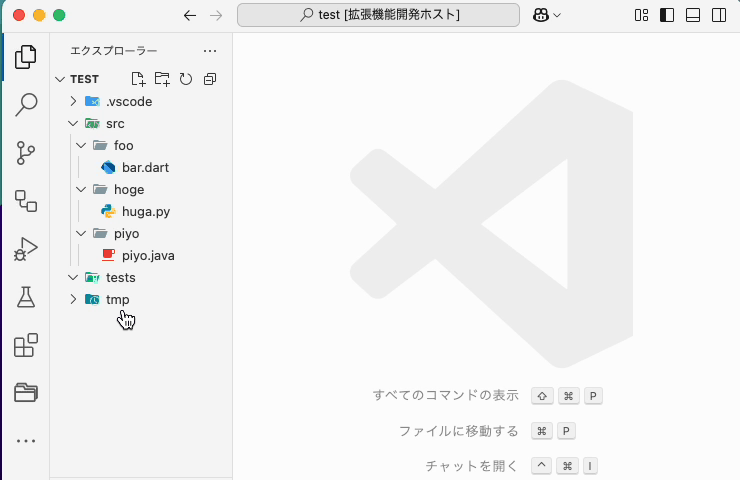Collapse all folders in Explorer
Screen dimensions: 740x480
pyautogui.click(x=210, y=79)
